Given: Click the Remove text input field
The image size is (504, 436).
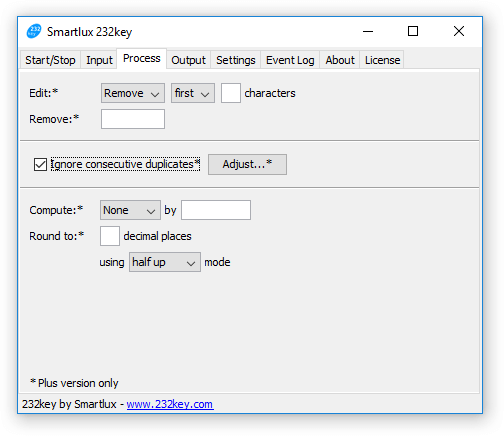Looking at the screenshot, I should click(133, 119).
